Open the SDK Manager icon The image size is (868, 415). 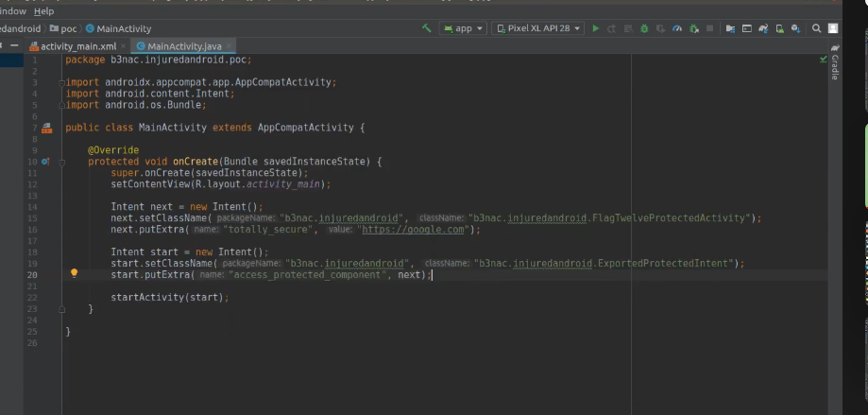coord(795,28)
